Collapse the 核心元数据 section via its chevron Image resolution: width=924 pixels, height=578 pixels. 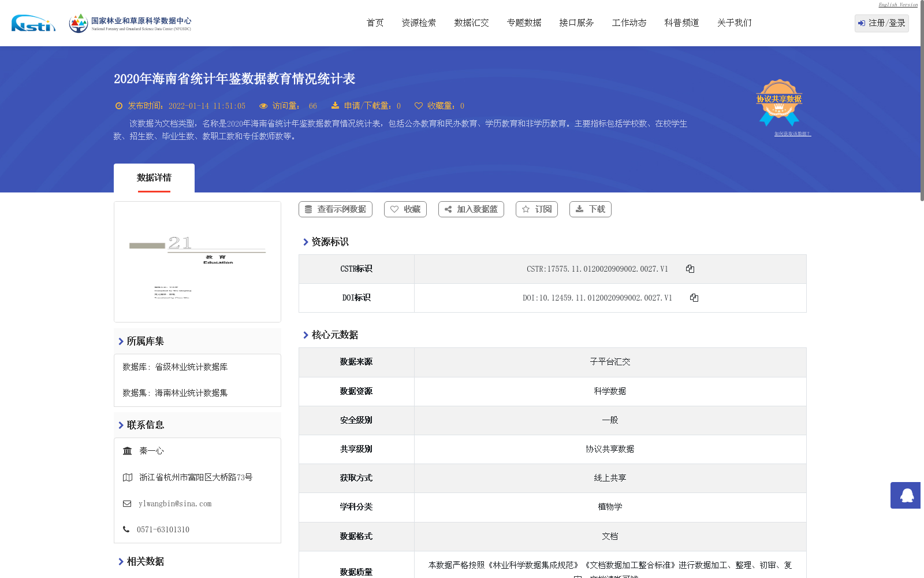tap(306, 335)
